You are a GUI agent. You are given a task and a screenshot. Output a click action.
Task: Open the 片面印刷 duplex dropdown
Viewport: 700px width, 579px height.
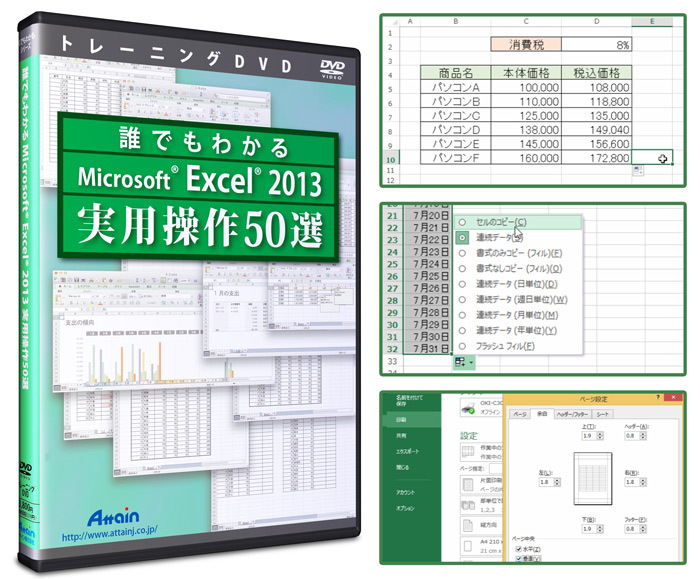point(481,484)
